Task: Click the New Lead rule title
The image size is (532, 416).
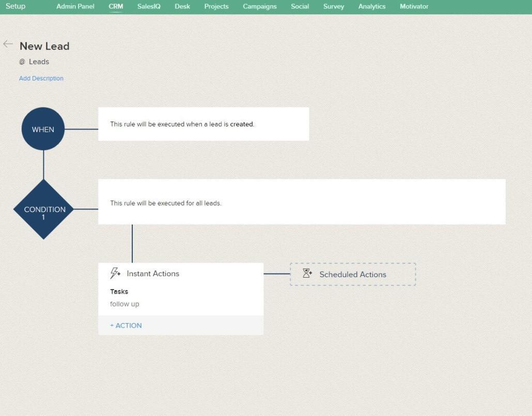Action: pyautogui.click(x=44, y=46)
